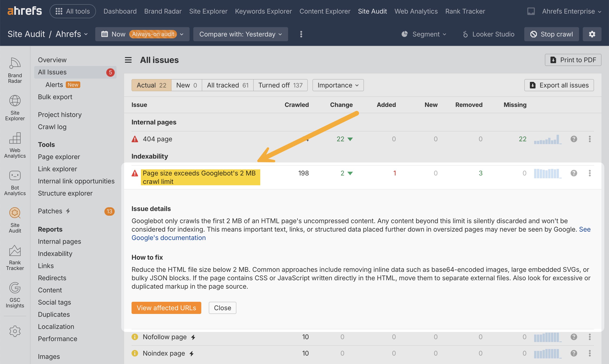Viewport: 609px width, 364px height.
Task: Open the three-dot menu for the Noindex page row
Action: 589,353
